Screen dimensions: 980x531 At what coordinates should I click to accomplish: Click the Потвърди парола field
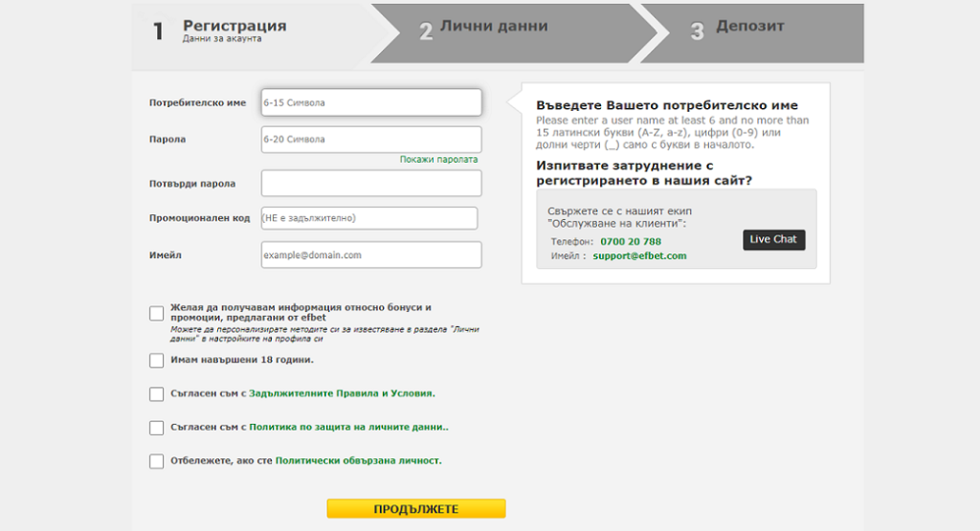[370, 183]
